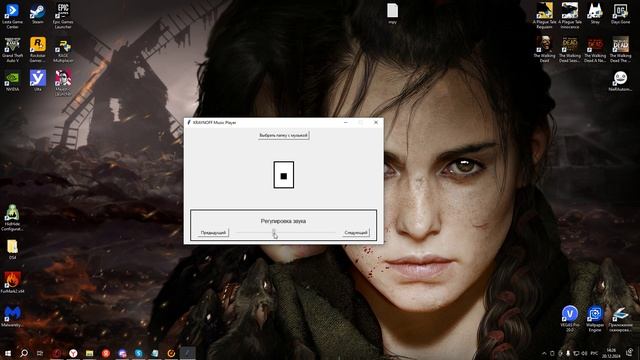Click the black square stop button
Viewport: 640px width, 360px height.
(284, 175)
